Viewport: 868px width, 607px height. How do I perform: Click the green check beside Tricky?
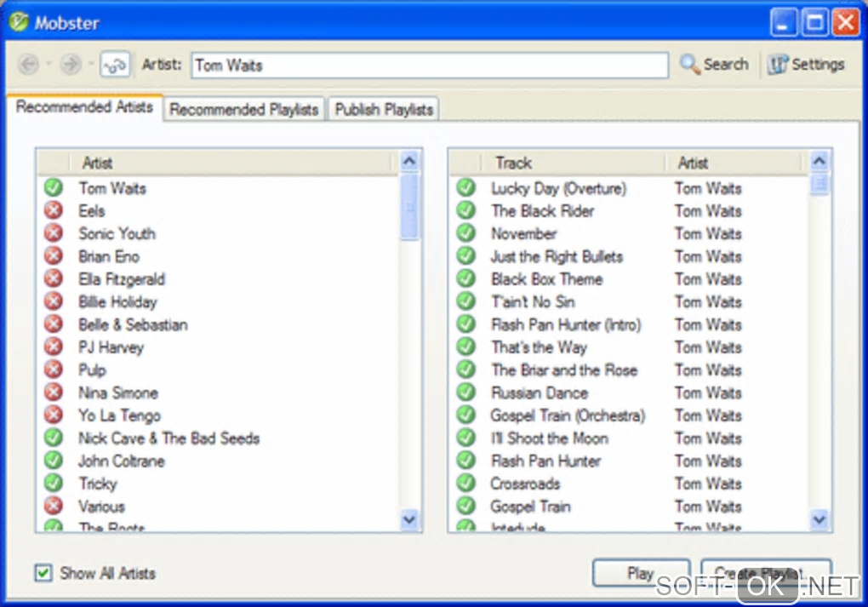54,483
